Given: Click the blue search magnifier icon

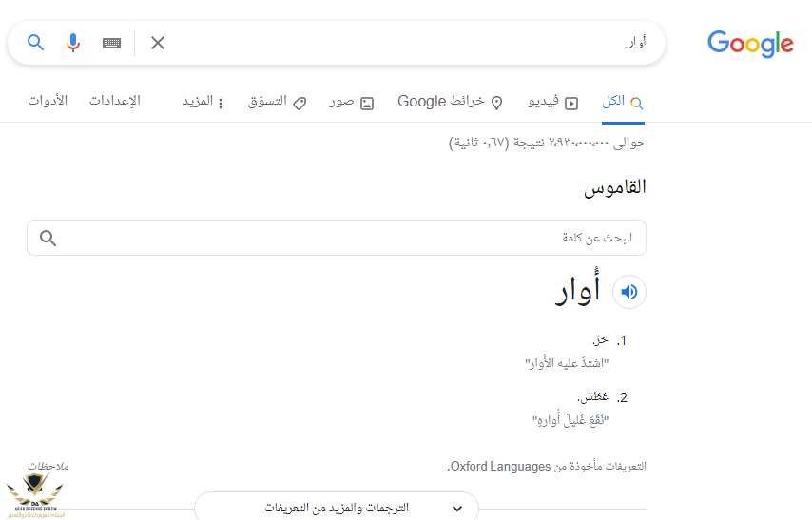Looking at the screenshot, I should (36, 43).
